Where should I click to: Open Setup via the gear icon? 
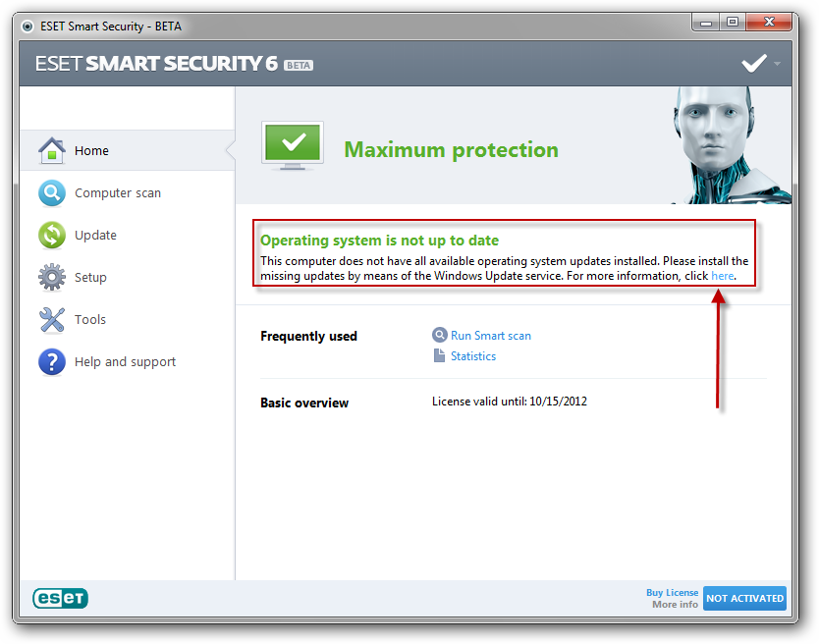tap(51, 277)
